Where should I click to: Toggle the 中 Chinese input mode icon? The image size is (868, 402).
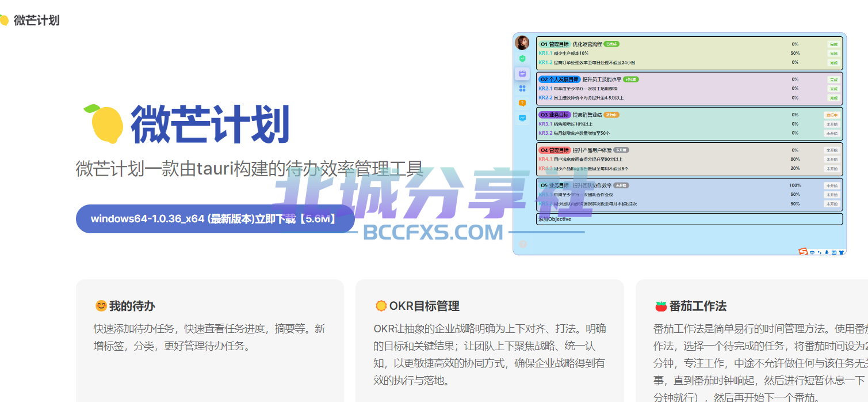click(812, 252)
